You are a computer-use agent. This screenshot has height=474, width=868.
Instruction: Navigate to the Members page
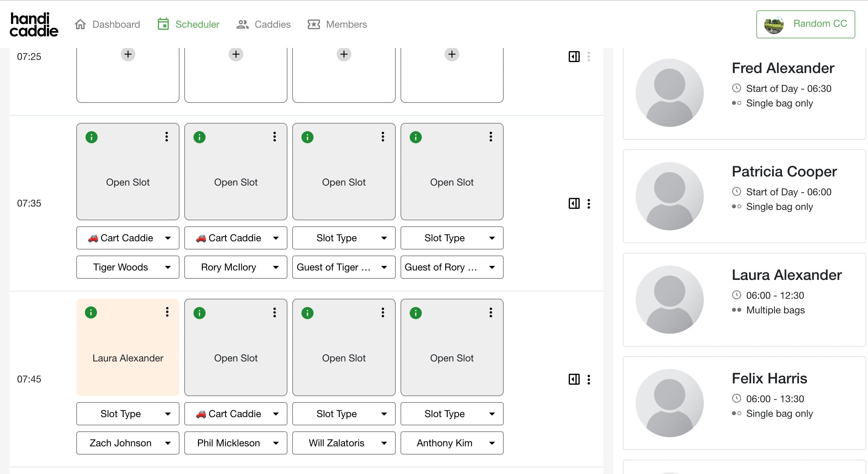[x=337, y=24]
